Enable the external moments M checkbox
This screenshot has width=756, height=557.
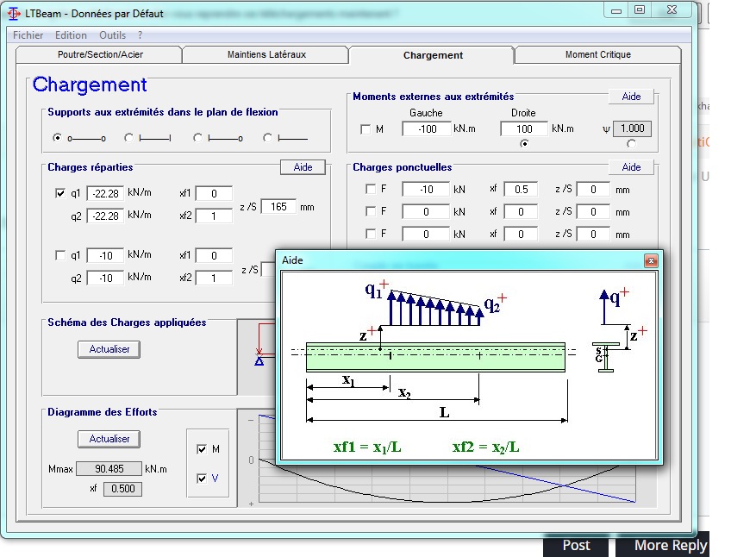click(366, 129)
